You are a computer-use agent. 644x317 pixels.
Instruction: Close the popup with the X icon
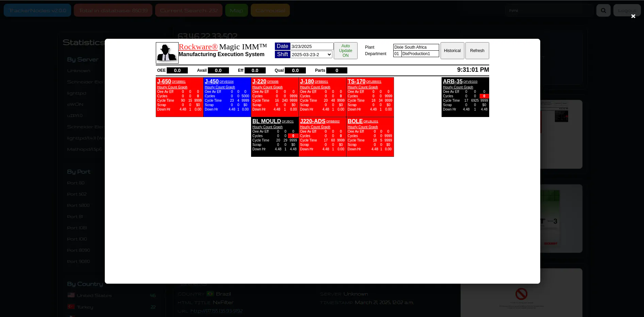[633, 16]
